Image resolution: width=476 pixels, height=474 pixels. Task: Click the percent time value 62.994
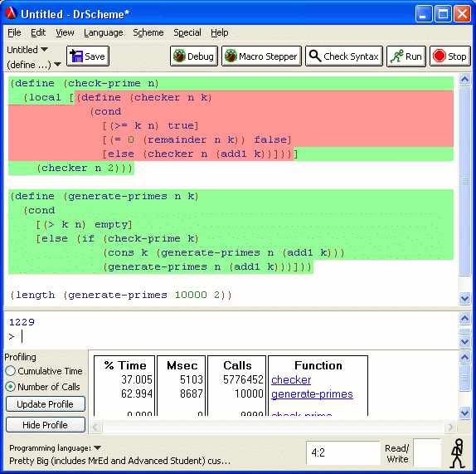point(137,393)
